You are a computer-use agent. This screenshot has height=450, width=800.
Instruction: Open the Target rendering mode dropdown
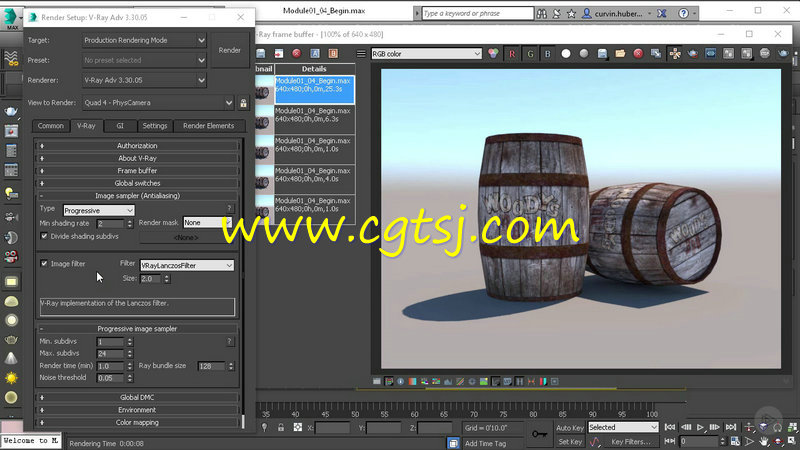[x=144, y=40]
